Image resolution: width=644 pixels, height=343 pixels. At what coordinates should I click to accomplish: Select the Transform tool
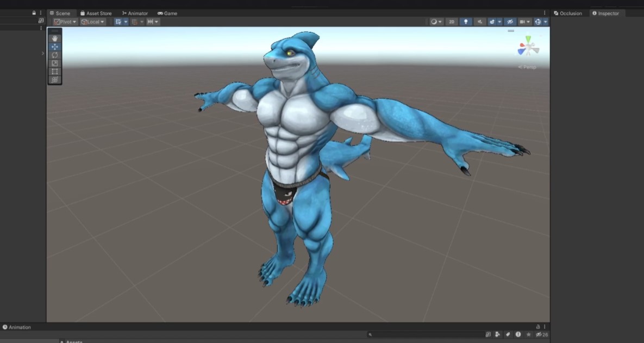click(55, 80)
